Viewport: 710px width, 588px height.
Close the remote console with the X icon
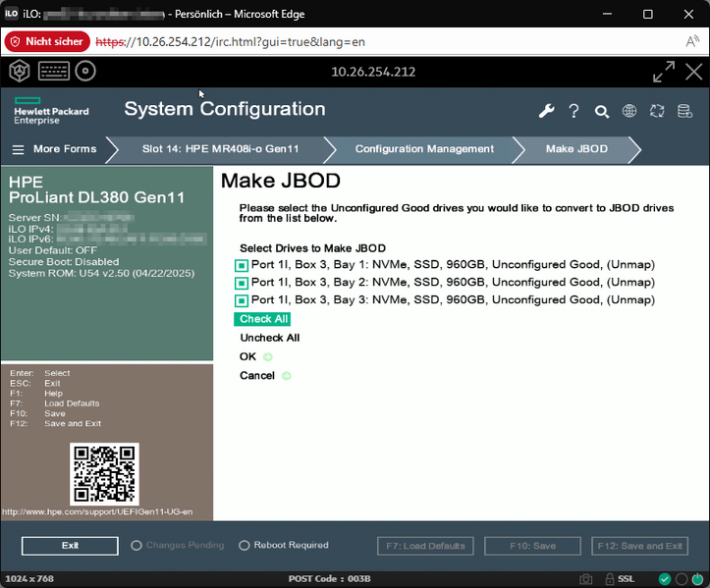click(x=693, y=72)
